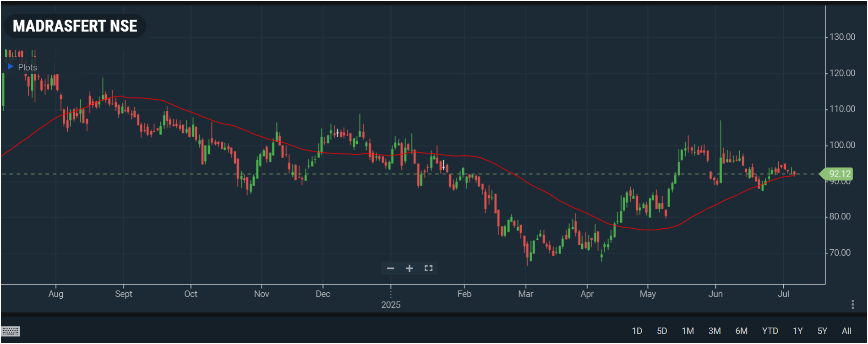Click the 70.00 price axis label
Image resolution: width=868 pixels, height=344 pixels.
tap(840, 253)
